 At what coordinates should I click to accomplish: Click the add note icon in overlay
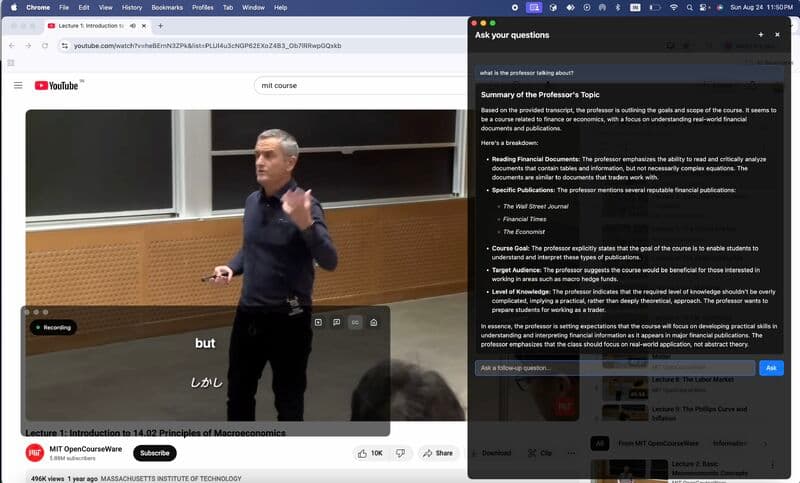point(318,322)
